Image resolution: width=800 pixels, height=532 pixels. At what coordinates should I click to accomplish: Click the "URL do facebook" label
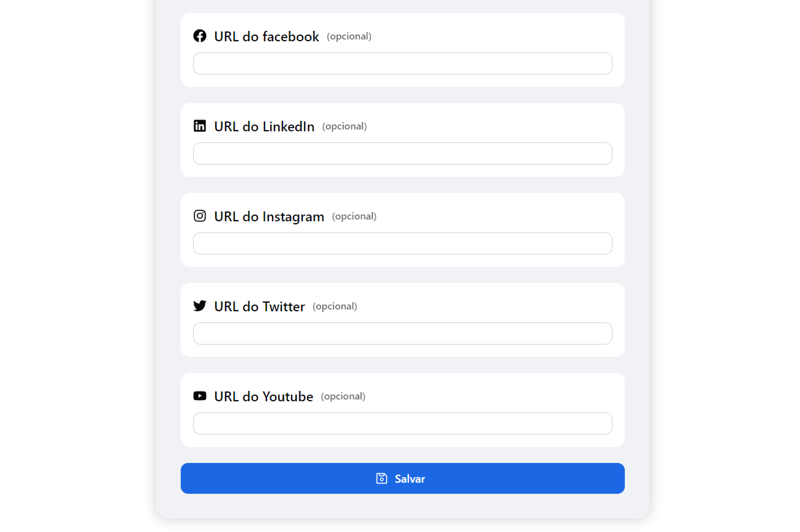click(x=266, y=37)
